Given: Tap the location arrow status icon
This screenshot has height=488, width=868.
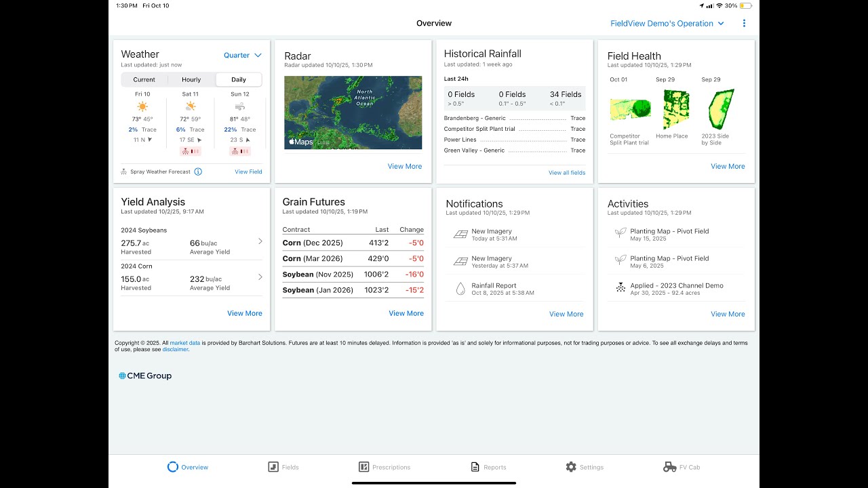Looking at the screenshot, I should pos(701,5).
